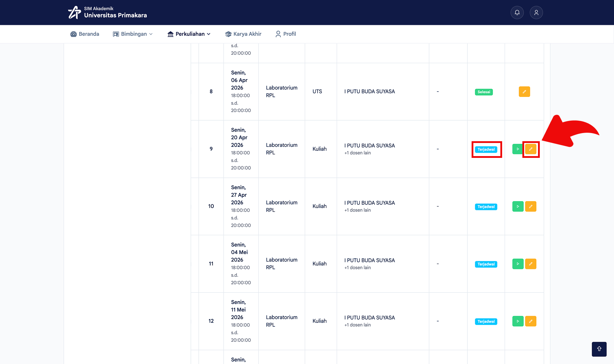614x364 pixels.
Task: Edit meeting 8 UTS with pencil icon
Action: (x=524, y=92)
